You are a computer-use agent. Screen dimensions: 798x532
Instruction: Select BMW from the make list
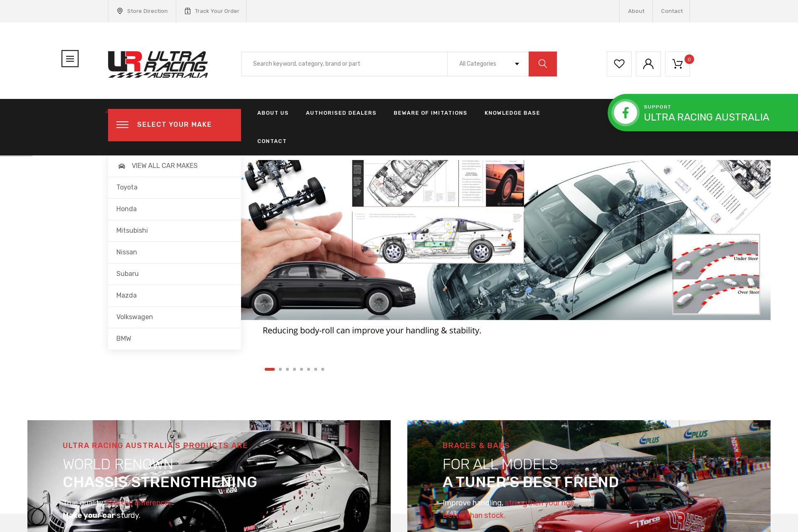coord(175,339)
